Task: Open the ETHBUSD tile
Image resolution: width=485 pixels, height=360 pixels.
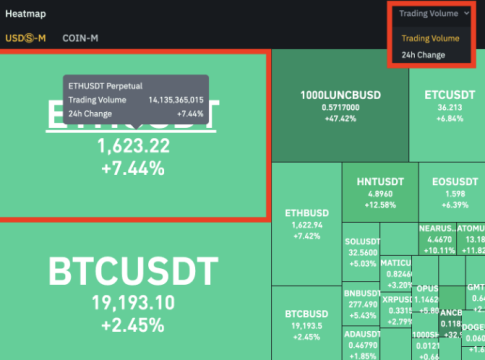Action: 307,224
